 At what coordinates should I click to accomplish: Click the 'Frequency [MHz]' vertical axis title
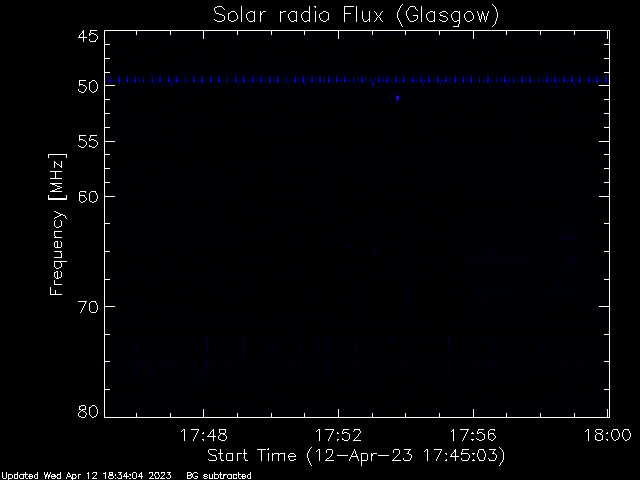[x=57, y=224]
